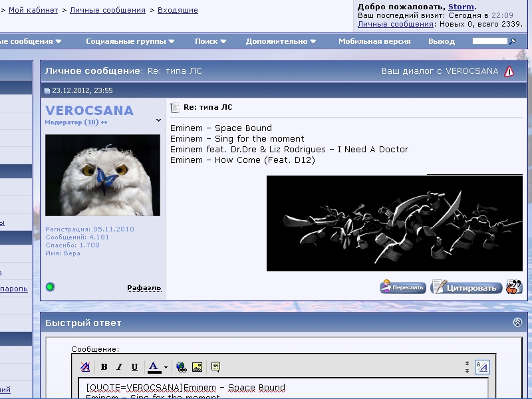Image resolution: width=532 pixels, height=399 pixels.
Task: Click the message icon beside Re: типа ЛС
Action: 175,108
